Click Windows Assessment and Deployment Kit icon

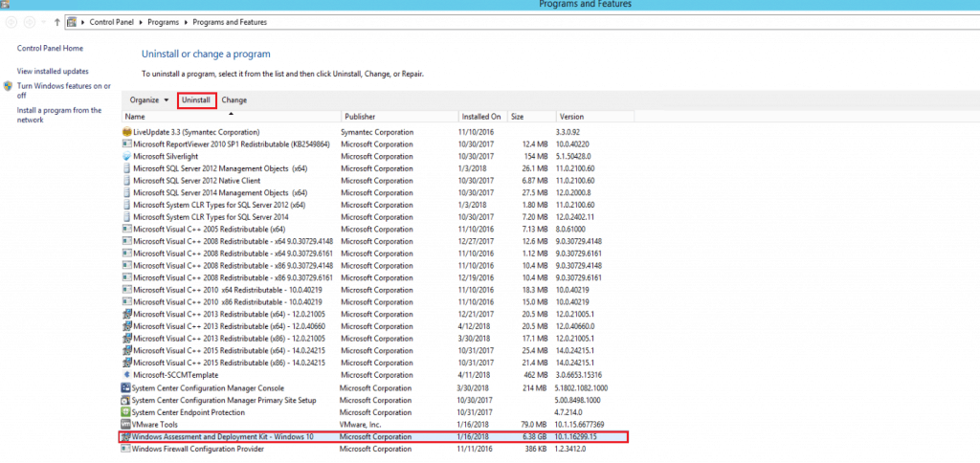tap(125, 437)
